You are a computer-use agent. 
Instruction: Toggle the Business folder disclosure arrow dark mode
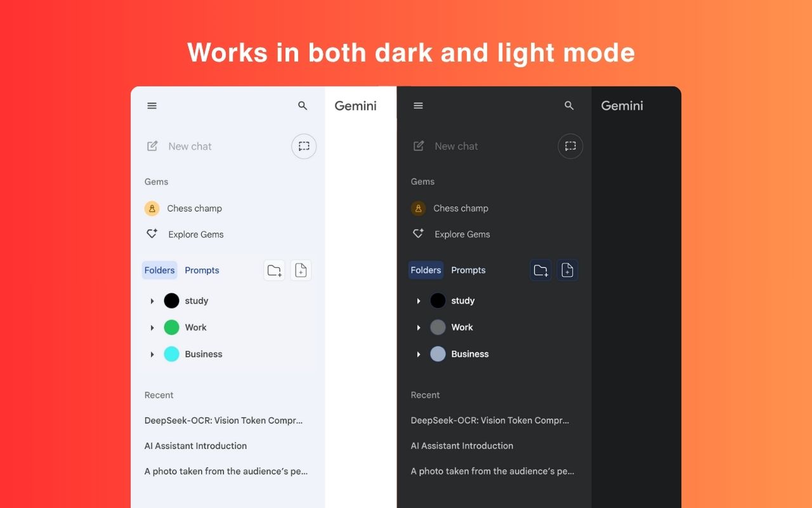419,354
